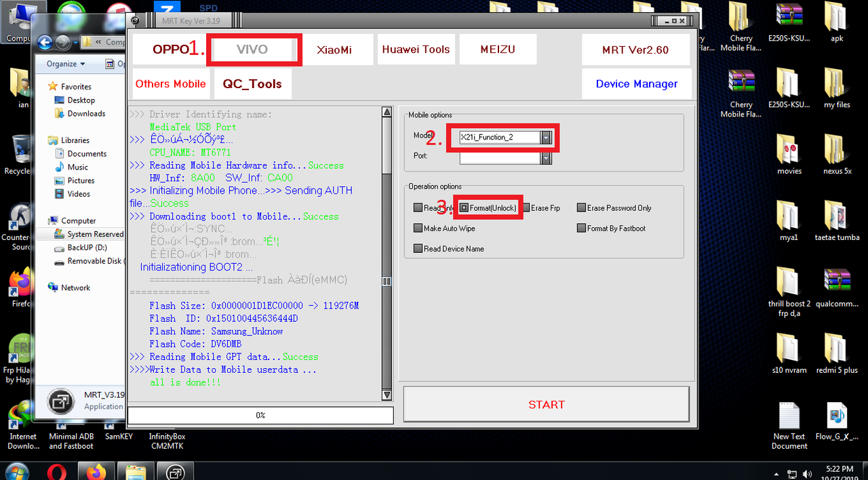Open the Flow_G_X_... audio file

click(837, 421)
